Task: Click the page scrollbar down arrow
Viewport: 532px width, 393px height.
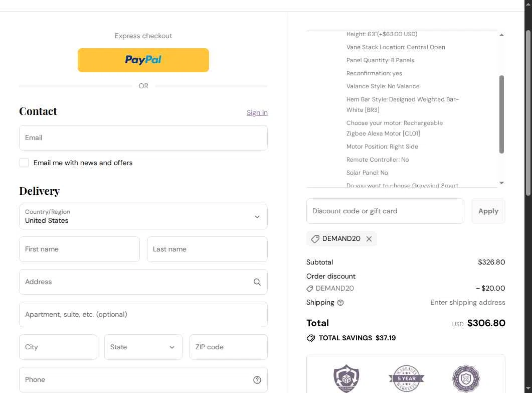Action: pos(528,388)
